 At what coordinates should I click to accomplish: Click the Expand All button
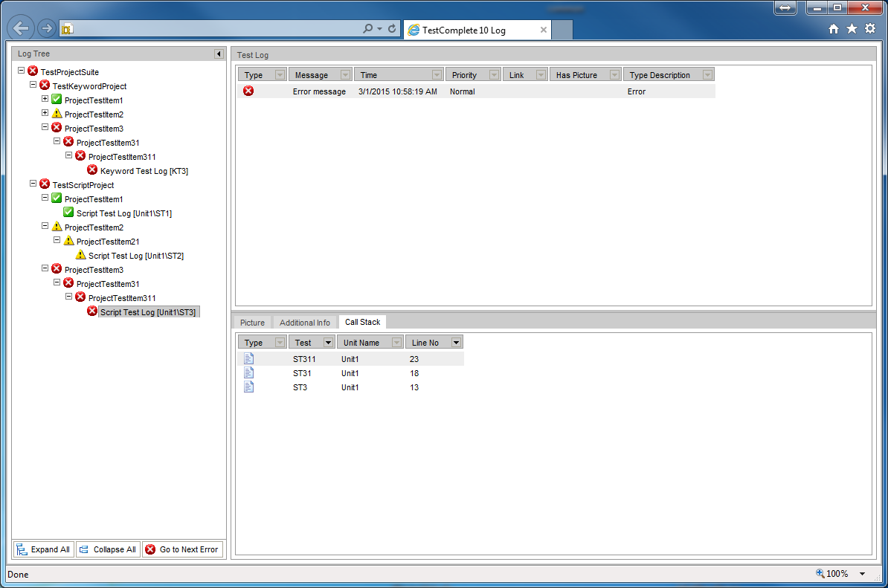(44, 549)
